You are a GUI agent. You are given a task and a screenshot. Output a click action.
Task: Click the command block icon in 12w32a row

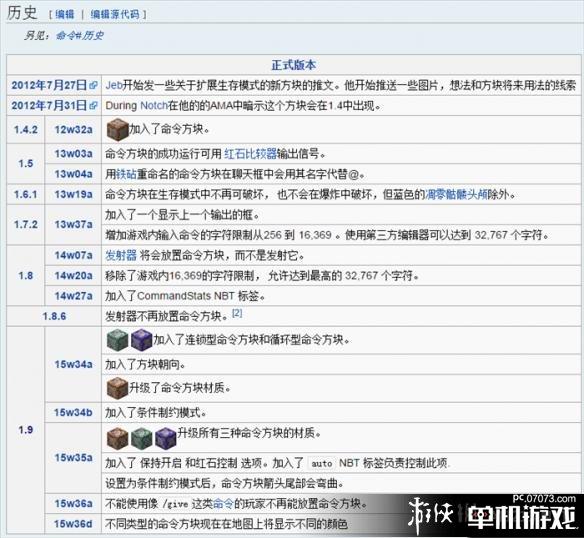(118, 129)
